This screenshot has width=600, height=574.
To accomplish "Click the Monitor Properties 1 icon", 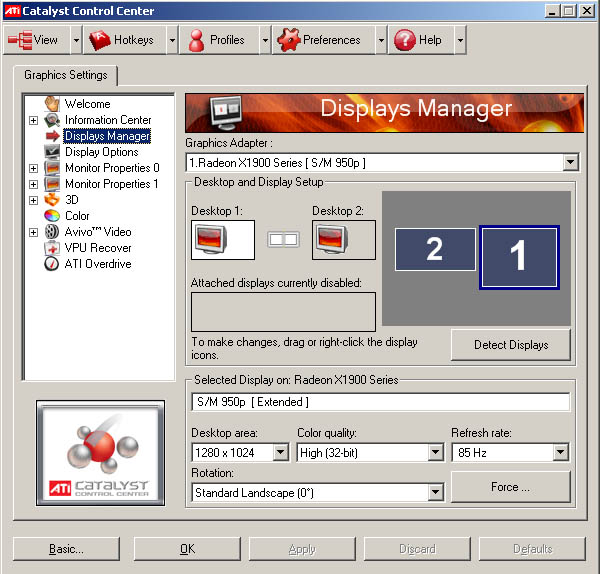I will 52,184.
